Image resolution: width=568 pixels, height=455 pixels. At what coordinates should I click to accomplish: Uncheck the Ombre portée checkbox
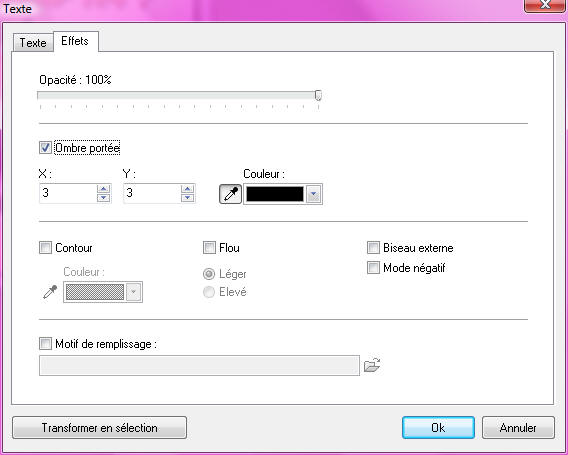[45, 148]
